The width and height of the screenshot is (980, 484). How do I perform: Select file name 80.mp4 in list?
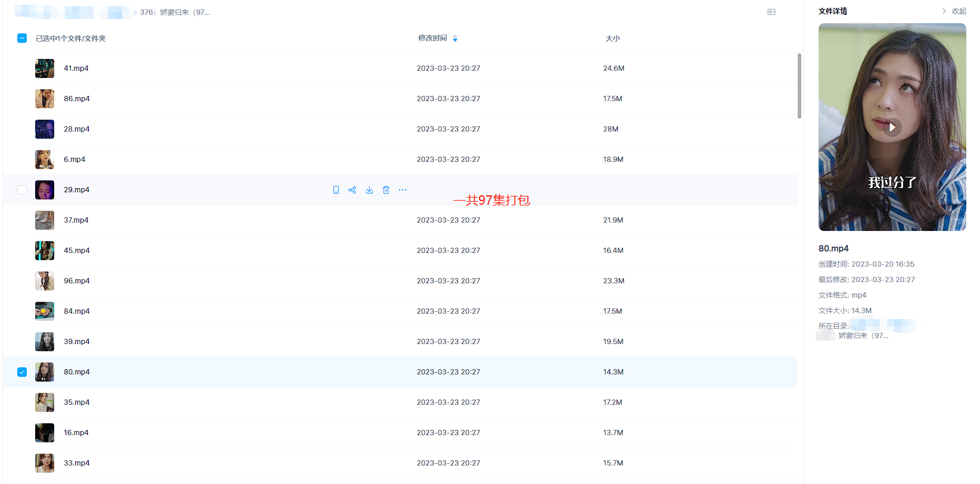pos(77,372)
